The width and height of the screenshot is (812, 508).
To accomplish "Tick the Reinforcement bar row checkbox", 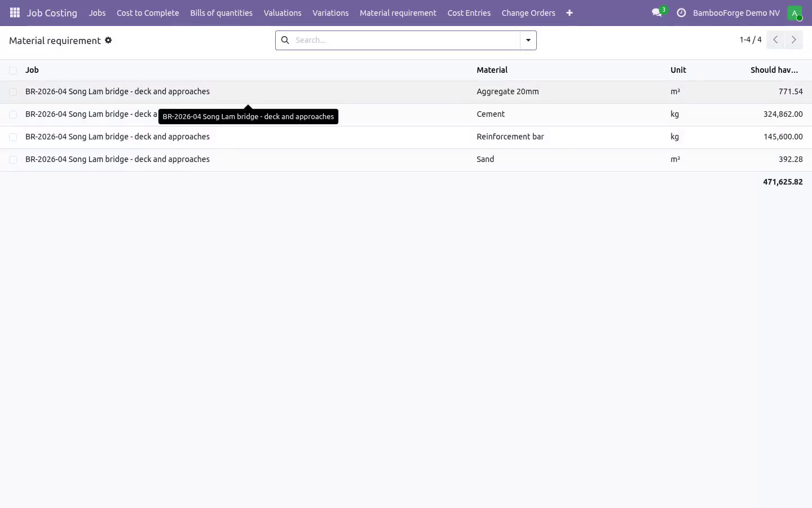I will point(13,137).
